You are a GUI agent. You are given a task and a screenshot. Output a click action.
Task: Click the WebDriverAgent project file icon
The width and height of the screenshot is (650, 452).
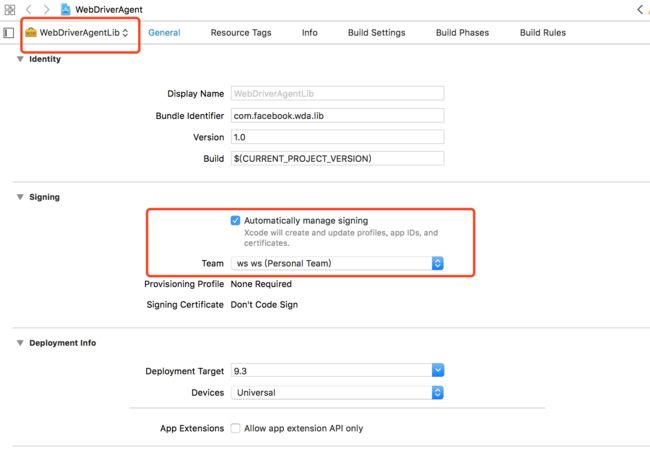pos(65,9)
